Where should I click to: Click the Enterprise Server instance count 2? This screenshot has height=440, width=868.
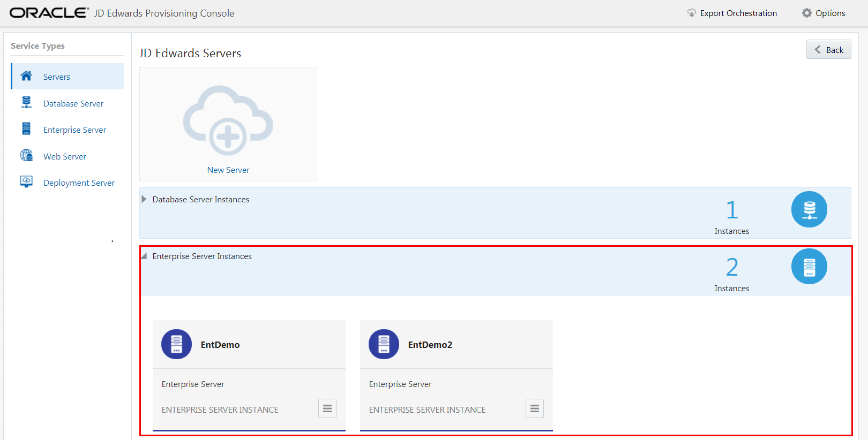point(732,267)
